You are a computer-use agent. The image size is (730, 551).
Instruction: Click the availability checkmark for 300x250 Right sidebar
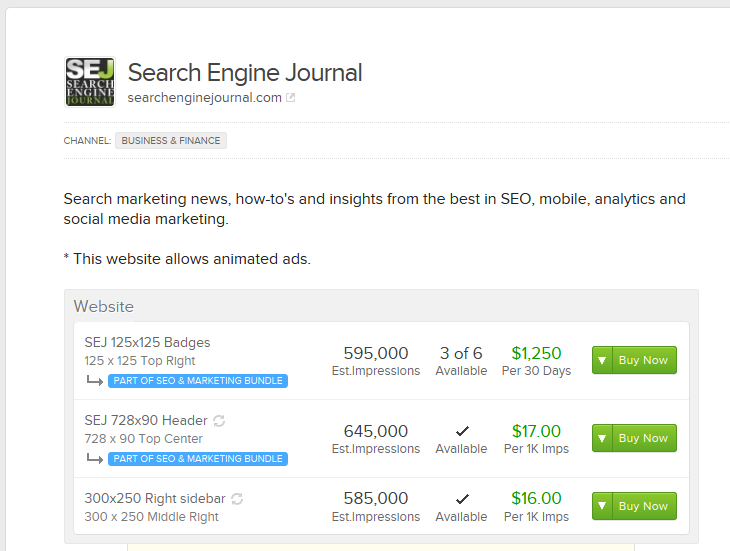461,498
